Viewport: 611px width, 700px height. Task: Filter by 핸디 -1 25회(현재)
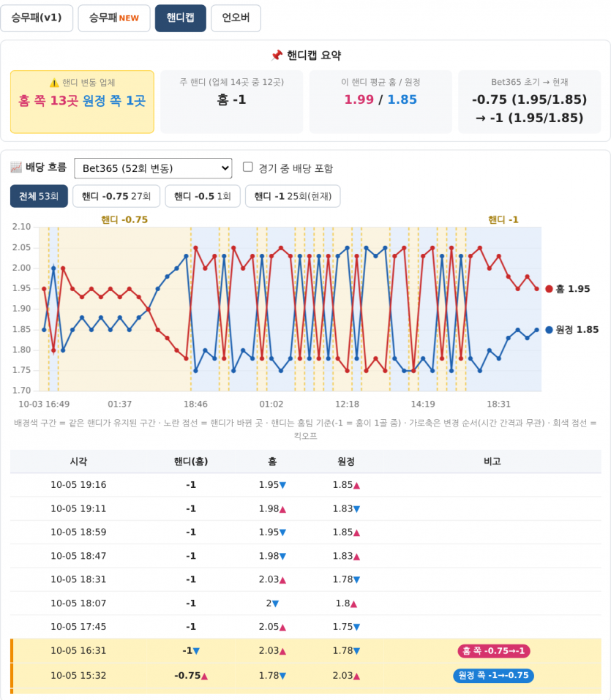click(293, 197)
